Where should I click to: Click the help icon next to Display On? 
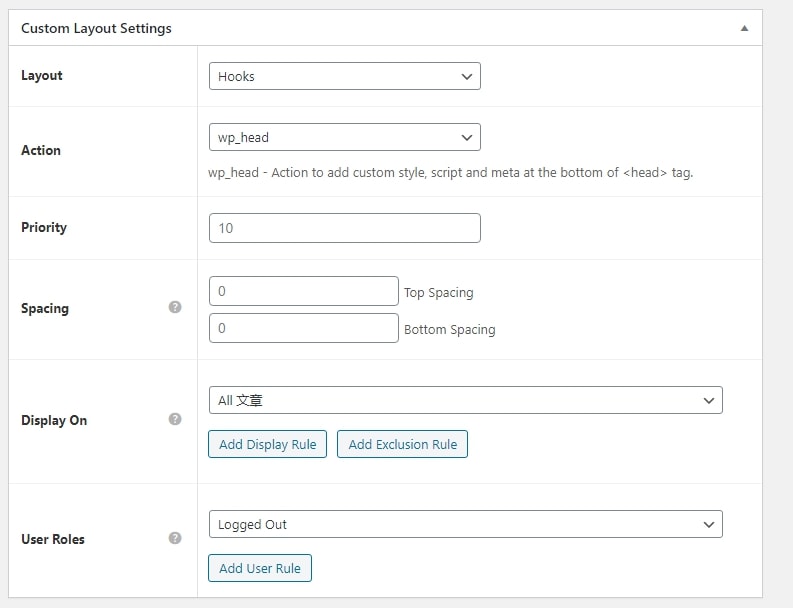(175, 419)
